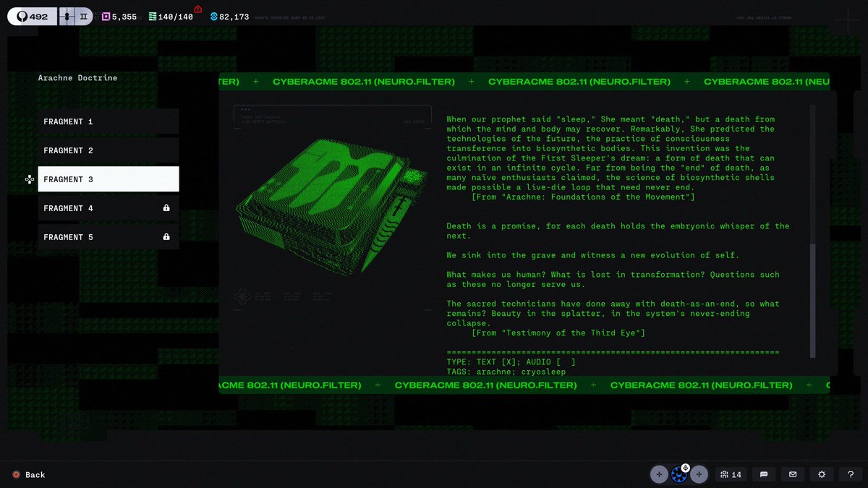The image size is (868, 488).
Task: Click the 82,173 credits value
Action: tap(234, 17)
